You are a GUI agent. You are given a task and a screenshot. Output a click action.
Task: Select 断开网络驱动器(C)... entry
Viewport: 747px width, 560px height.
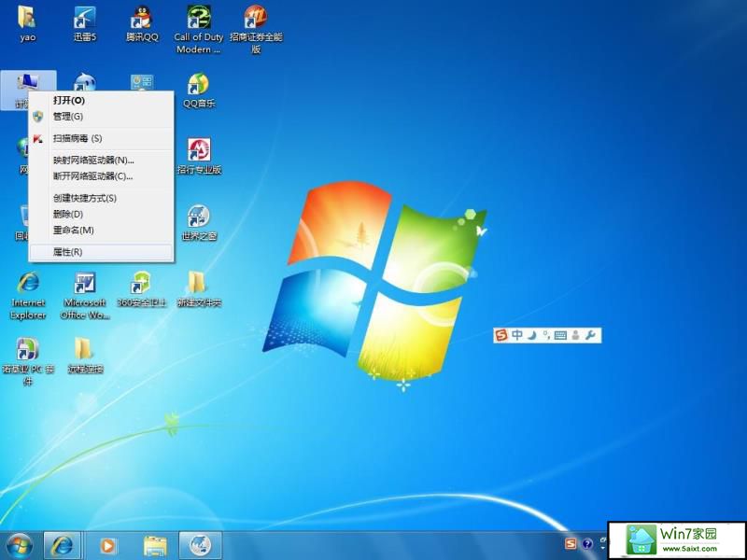pyautogui.click(x=101, y=176)
